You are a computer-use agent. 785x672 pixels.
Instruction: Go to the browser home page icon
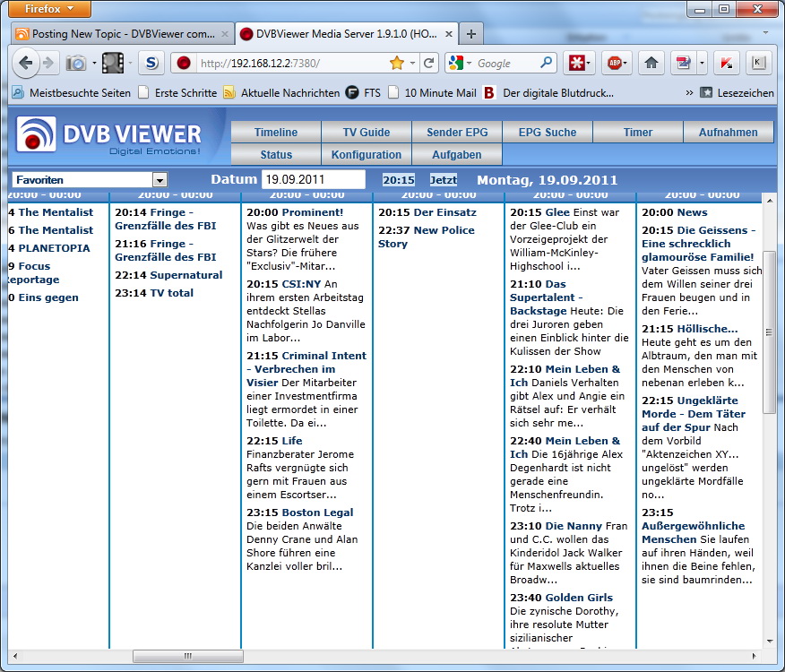[x=651, y=63]
